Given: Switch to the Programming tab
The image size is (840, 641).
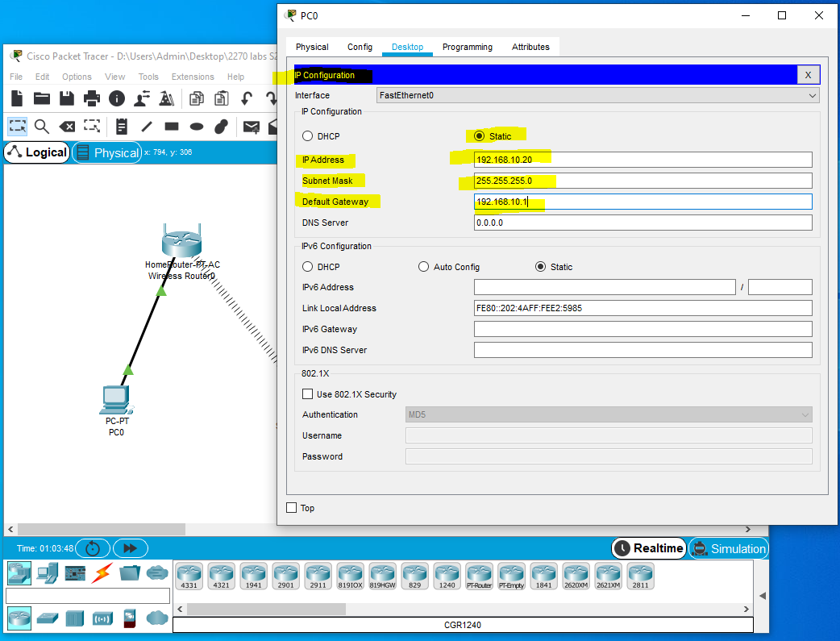Looking at the screenshot, I should (467, 47).
